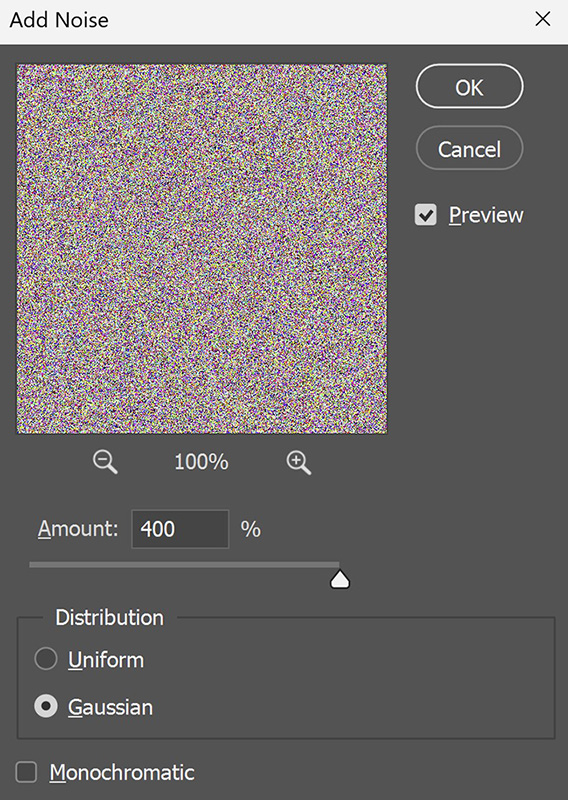Viewport: 568px width, 800px height.
Task: Click the Amount input field showing 400
Action: (180, 529)
